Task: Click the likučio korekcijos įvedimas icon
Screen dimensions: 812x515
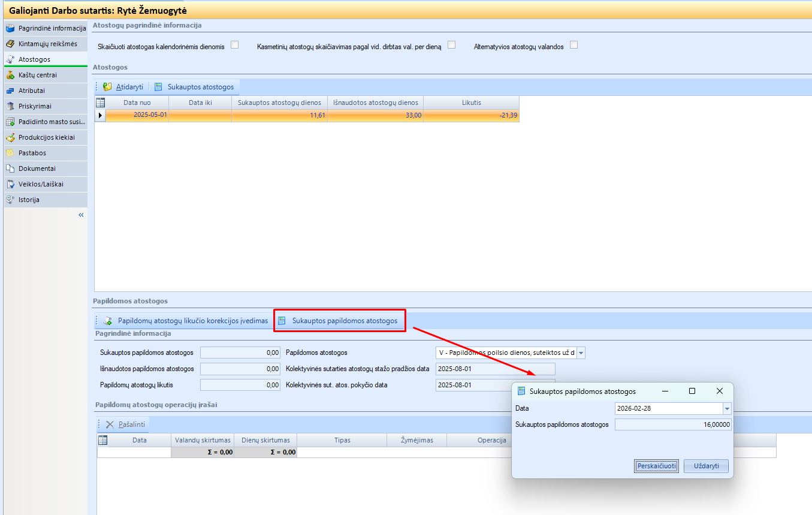Action: pos(108,321)
